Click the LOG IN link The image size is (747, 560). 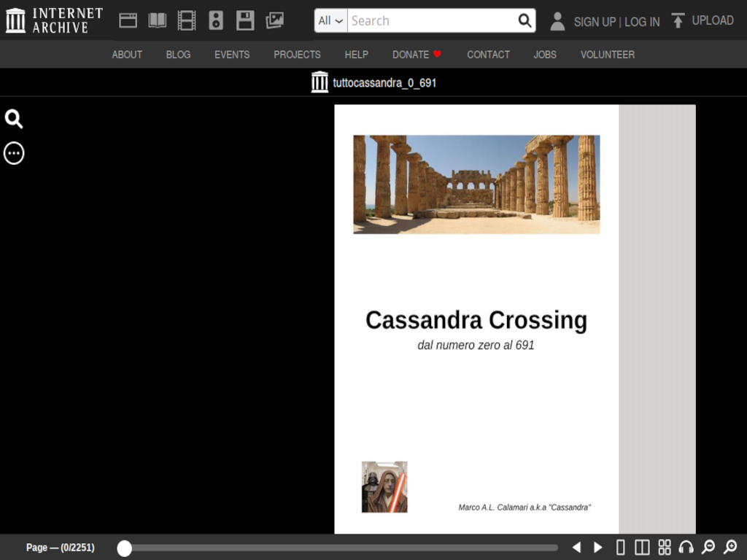click(x=642, y=22)
